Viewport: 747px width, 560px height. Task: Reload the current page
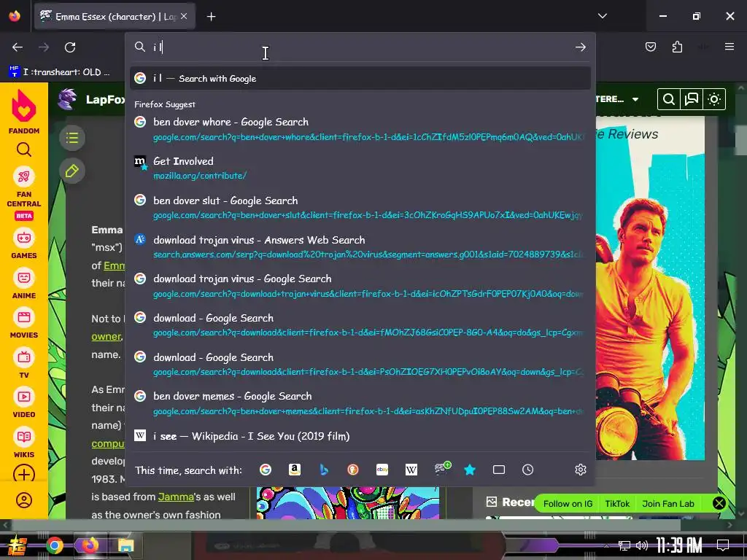[70, 47]
